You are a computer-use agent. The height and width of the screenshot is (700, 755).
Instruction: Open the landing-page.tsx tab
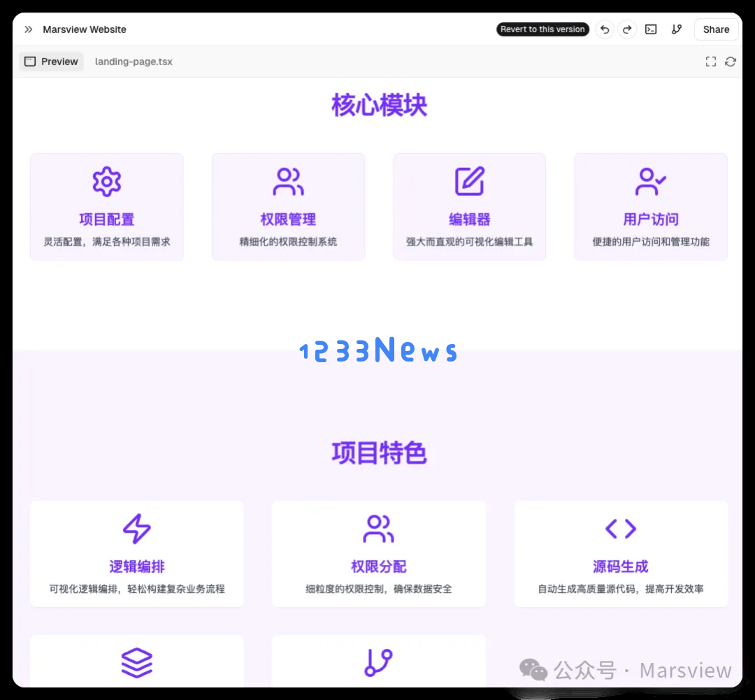(134, 62)
